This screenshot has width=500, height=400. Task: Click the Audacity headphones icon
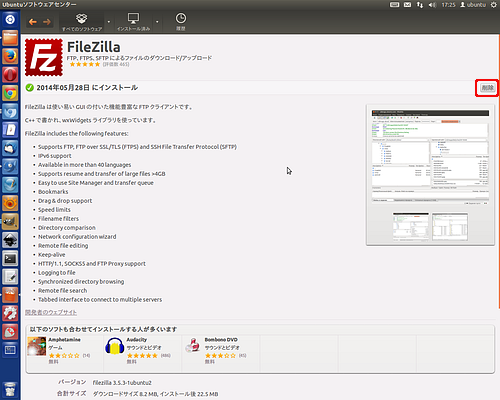(115, 346)
